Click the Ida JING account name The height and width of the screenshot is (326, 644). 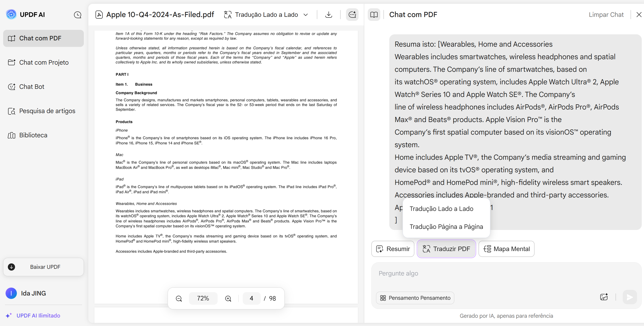(x=33, y=293)
